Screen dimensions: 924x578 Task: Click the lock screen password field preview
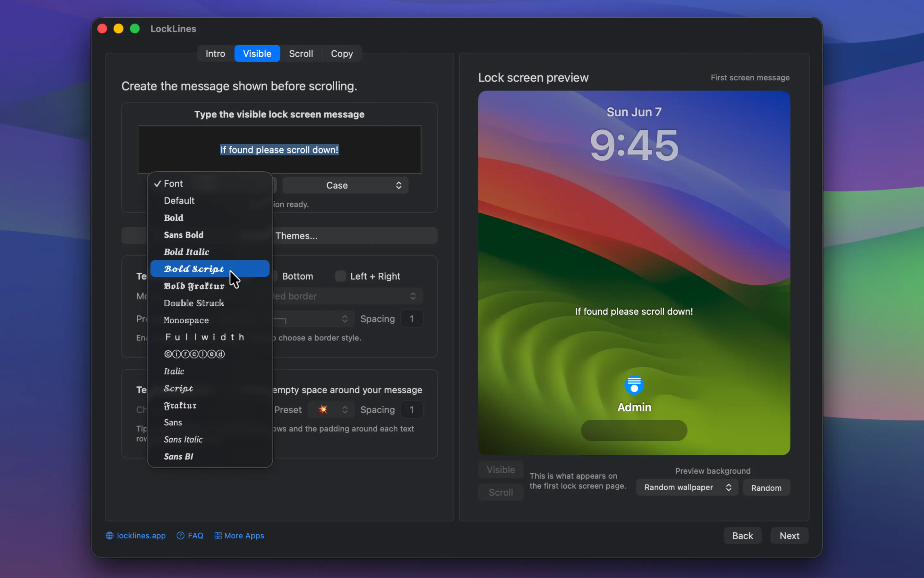[634, 430]
